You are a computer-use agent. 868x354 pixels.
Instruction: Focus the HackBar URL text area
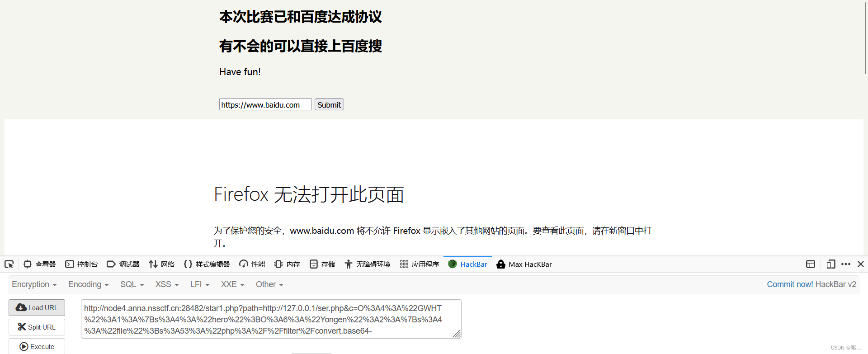[x=271, y=319]
